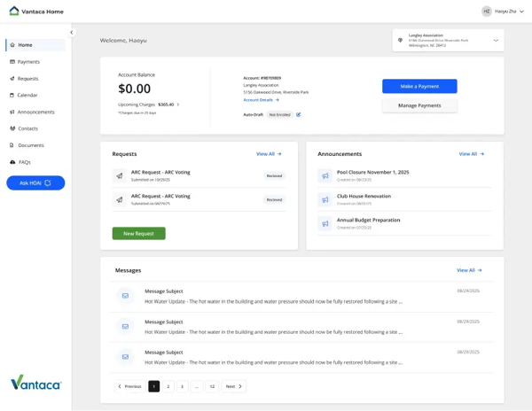
Task: Click the Make a Payment button
Action: coord(419,86)
